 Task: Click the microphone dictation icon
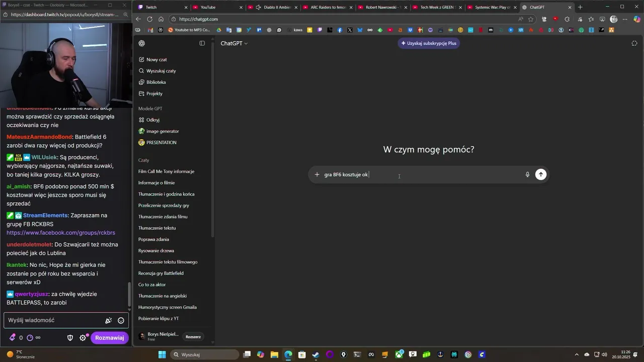[527, 174]
